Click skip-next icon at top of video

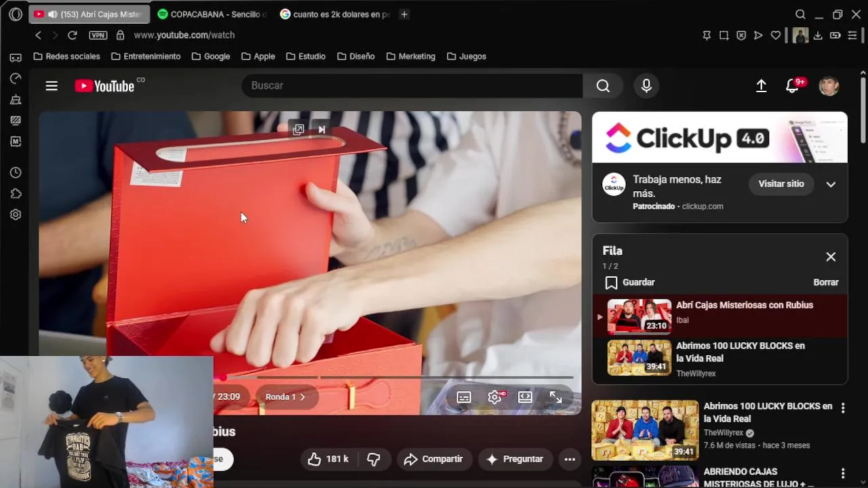click(x=321, y=129)
